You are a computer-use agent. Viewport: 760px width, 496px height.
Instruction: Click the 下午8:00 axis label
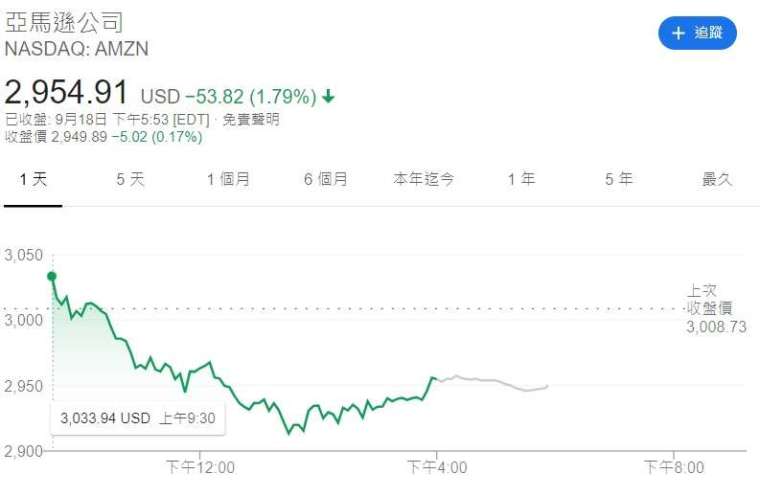pos(674,468)
